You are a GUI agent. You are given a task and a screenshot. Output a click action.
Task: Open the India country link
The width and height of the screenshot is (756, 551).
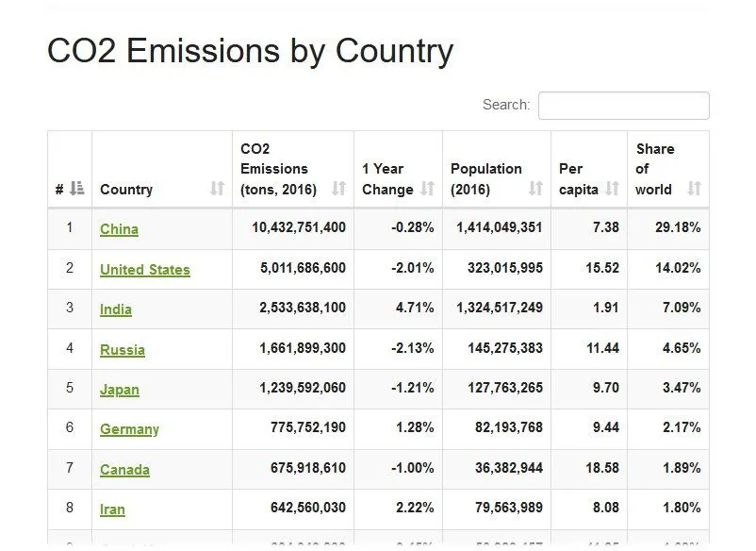pos(116,309)
